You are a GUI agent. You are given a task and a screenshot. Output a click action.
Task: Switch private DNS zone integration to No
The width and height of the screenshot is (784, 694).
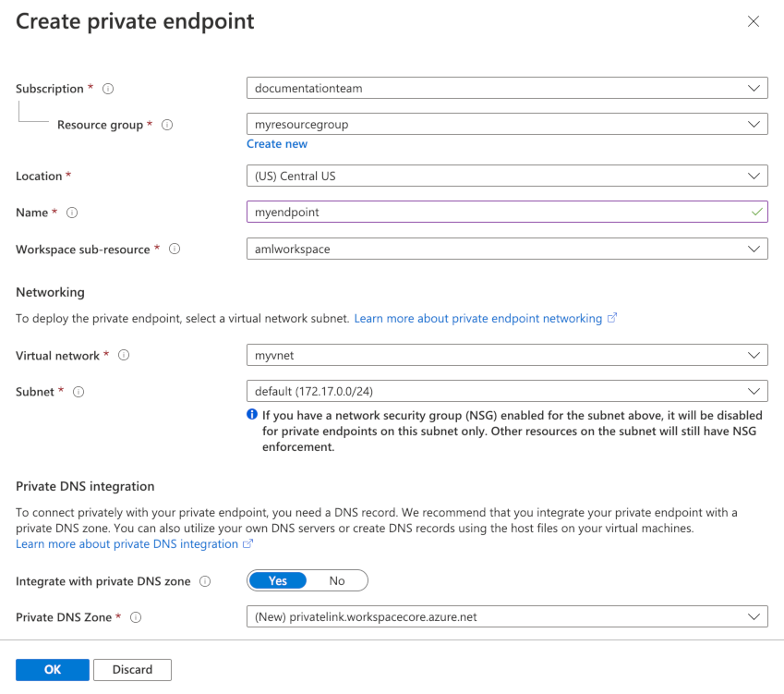(x=337, y=580)
